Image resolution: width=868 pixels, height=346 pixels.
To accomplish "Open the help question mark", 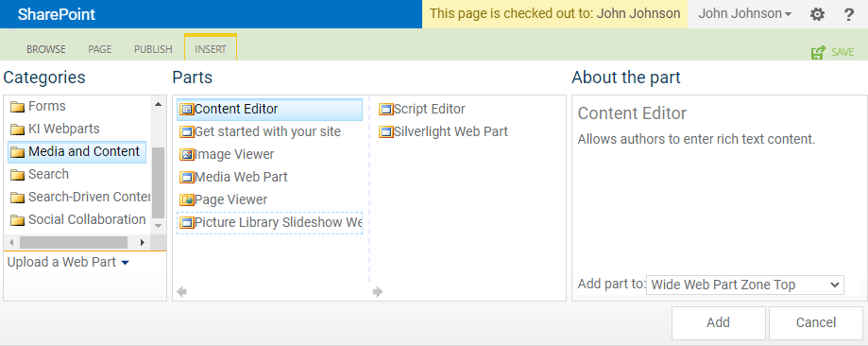I will click(848, 14).
